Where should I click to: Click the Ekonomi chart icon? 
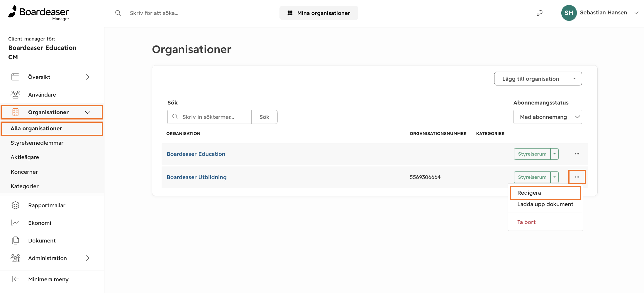(x=16, y=223)
